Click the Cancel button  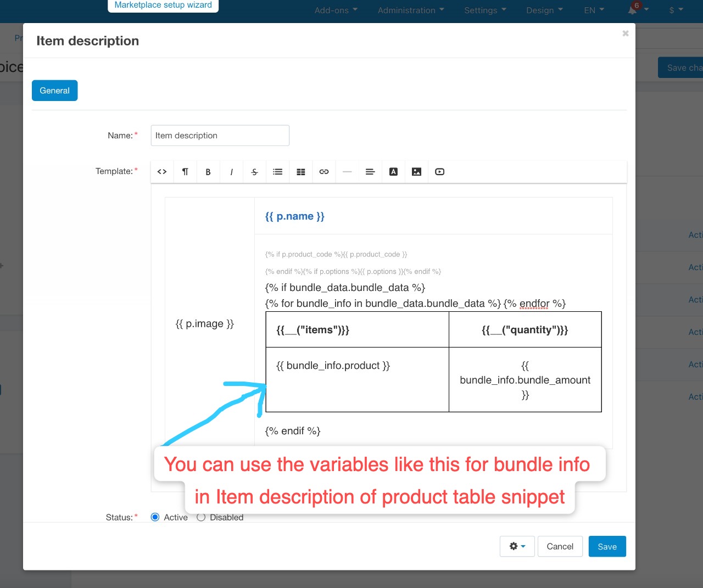pyautogui.click(x=560, y=546)
